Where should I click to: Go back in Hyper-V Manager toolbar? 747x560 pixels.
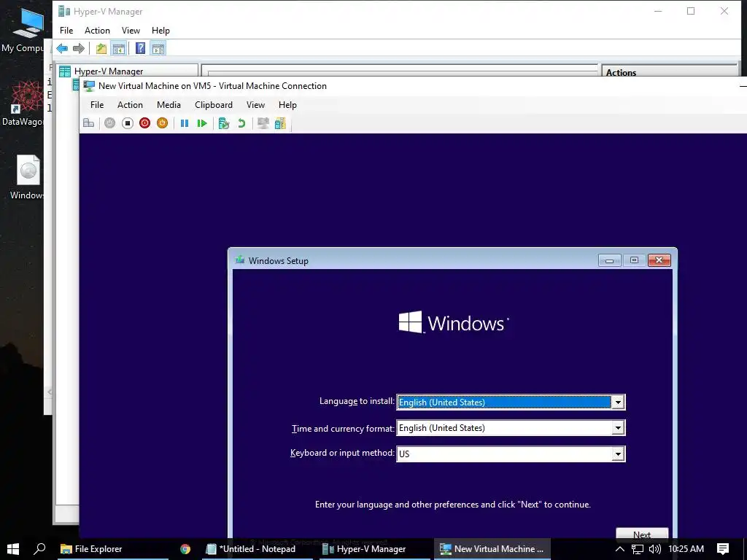click(x=62, y=48)
